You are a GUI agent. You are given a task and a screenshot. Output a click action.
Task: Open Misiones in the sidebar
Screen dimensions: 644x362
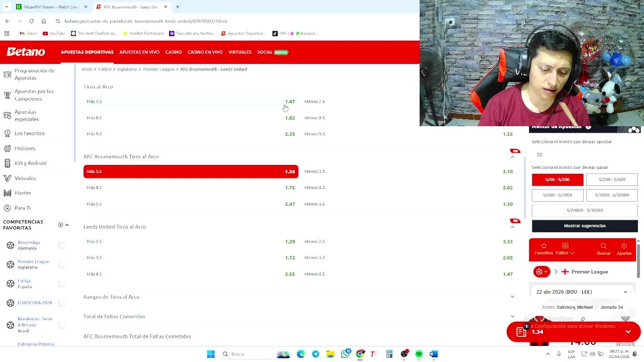click(25, 148)
